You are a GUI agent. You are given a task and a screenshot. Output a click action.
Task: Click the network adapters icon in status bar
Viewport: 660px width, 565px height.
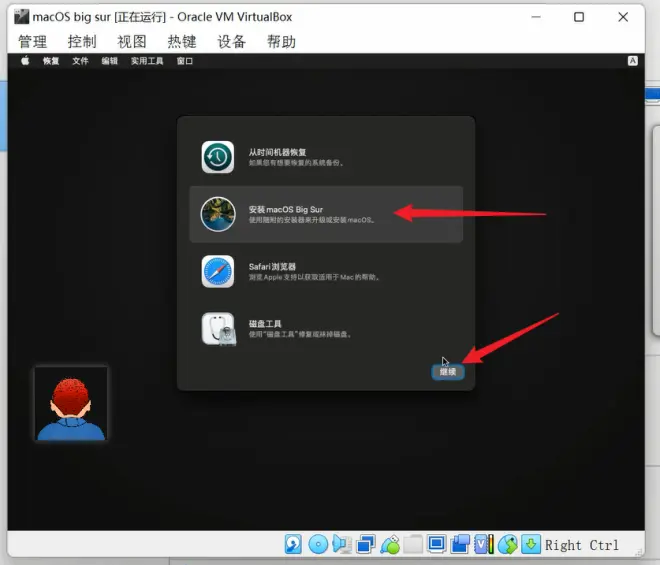tap(366, 544)
